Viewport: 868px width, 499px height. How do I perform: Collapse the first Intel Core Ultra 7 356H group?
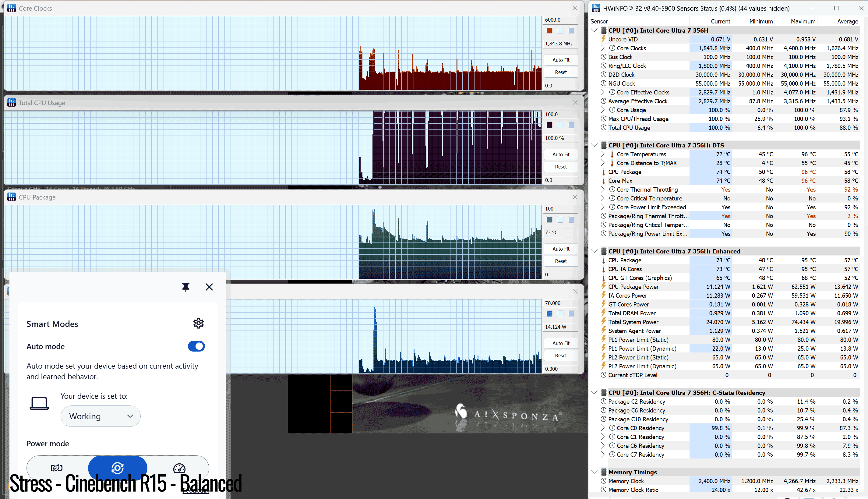[x=594, y=30]
